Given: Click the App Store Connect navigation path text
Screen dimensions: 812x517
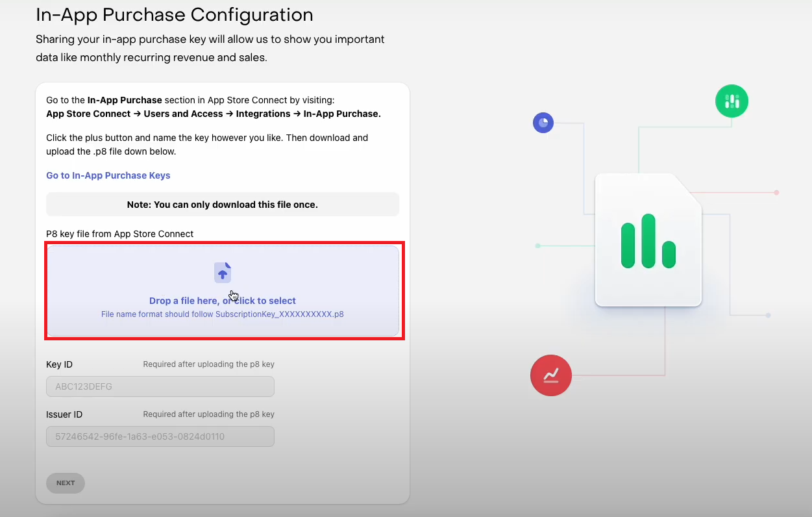Looking at the screenshot, I should pyautogui.click(x=214, y=114).
